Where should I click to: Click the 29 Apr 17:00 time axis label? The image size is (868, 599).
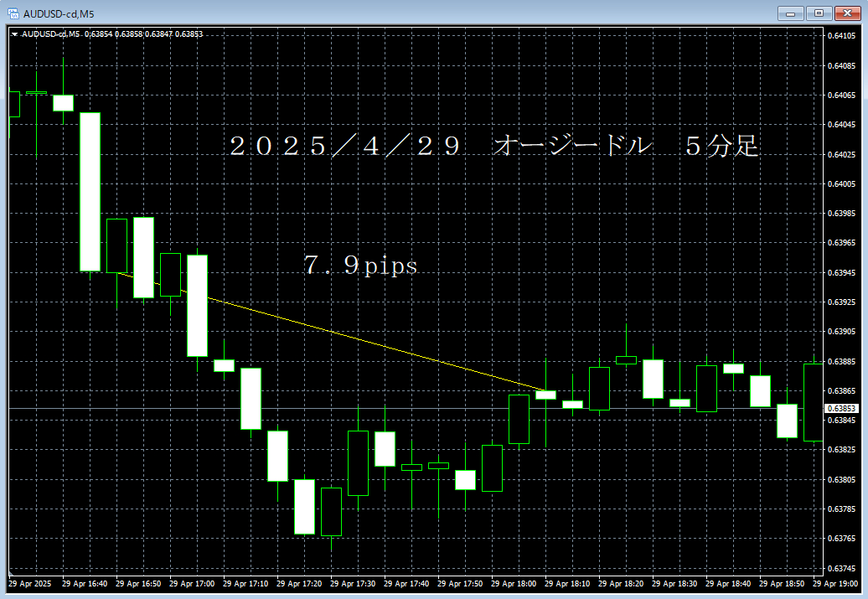[x=192, y=583]
